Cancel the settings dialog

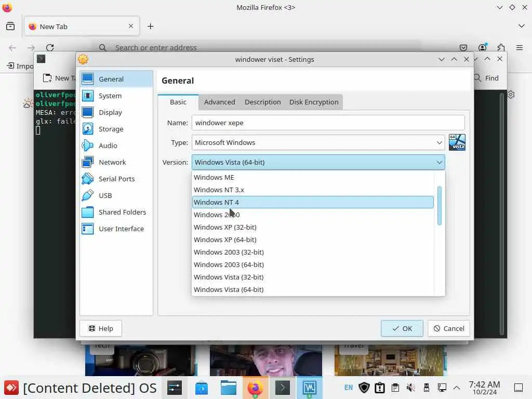click(448, 328)
